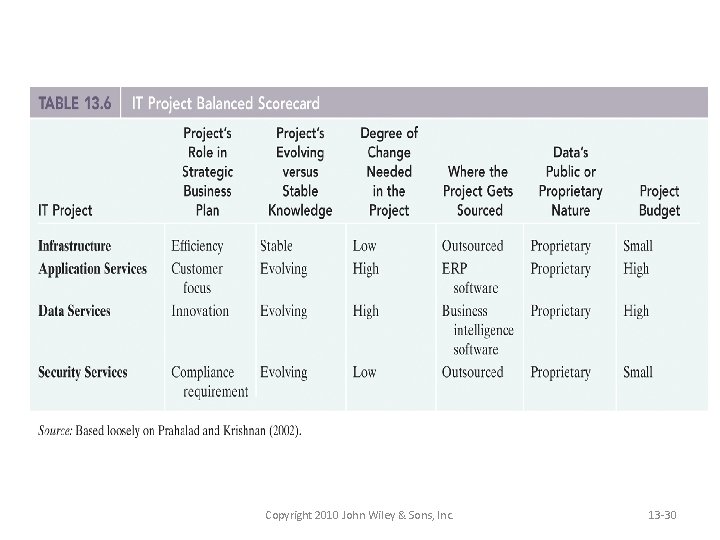The image size is (720, 540).
Task: Select the Infrastructure row label
Action: point(75,246)
